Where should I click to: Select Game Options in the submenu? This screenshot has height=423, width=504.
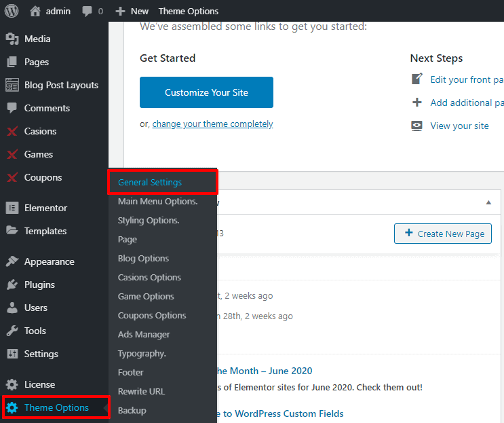tap(146, 296)
